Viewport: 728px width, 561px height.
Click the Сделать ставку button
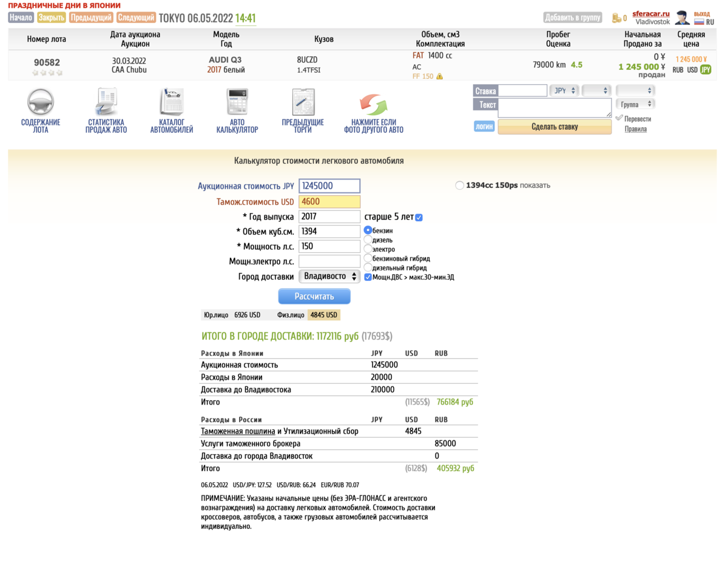coord(554,127)
